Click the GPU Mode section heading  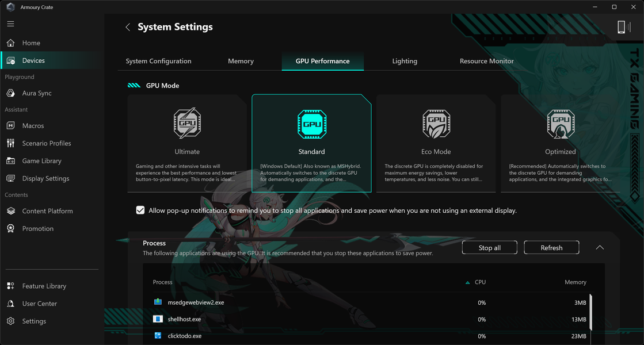(163, 85)
